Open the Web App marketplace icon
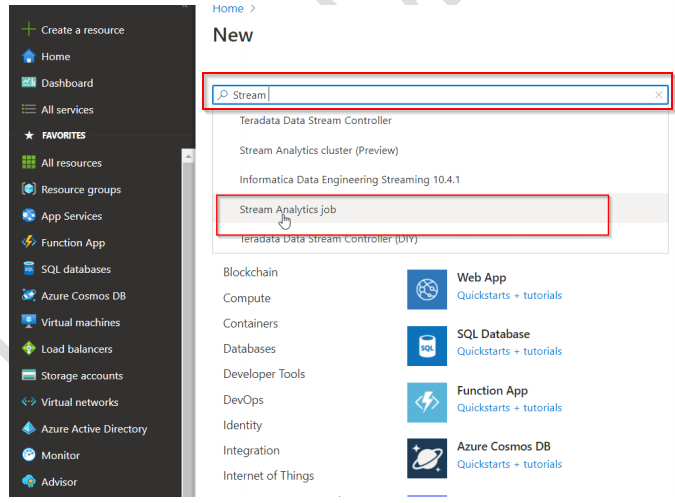This screenshot has width=675, height=503. 427,289
